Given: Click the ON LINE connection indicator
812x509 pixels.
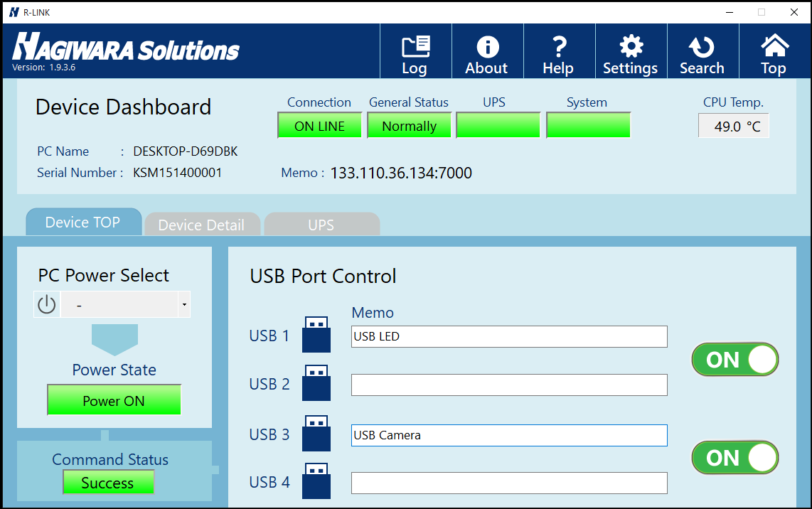Looking at the screenshot, I should pos(319,126).
